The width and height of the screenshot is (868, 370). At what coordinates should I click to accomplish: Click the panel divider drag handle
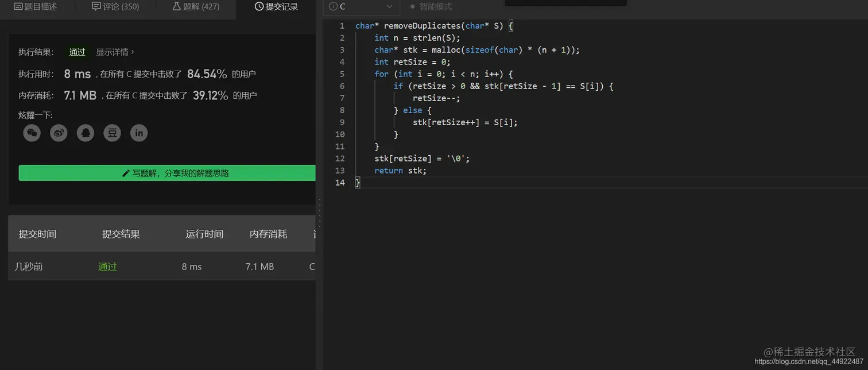coord(319,214)
